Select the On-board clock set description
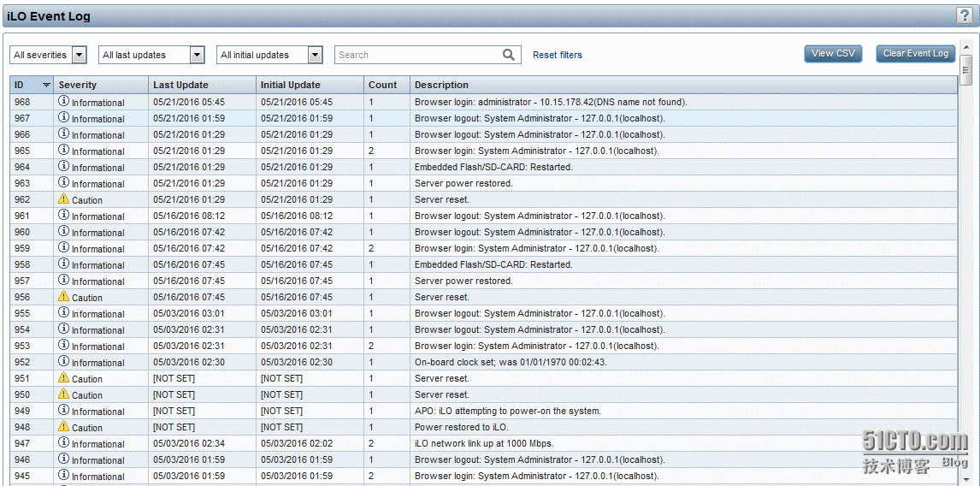 511,362
